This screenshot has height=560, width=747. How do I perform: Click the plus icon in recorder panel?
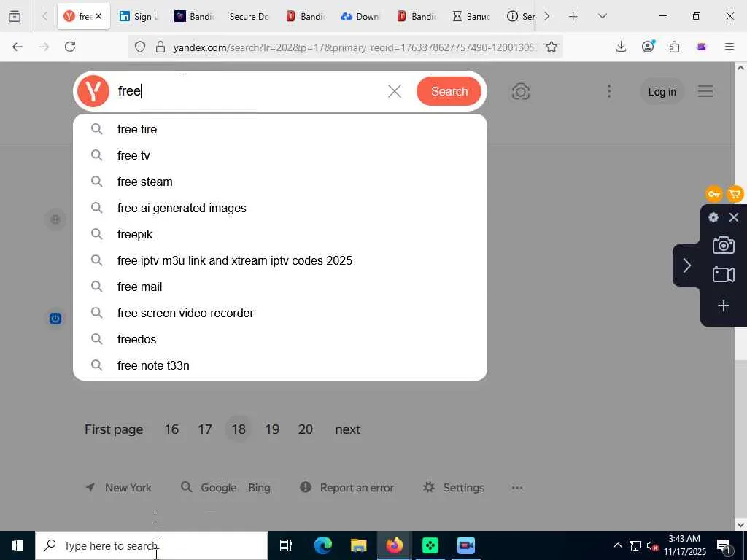723,306
